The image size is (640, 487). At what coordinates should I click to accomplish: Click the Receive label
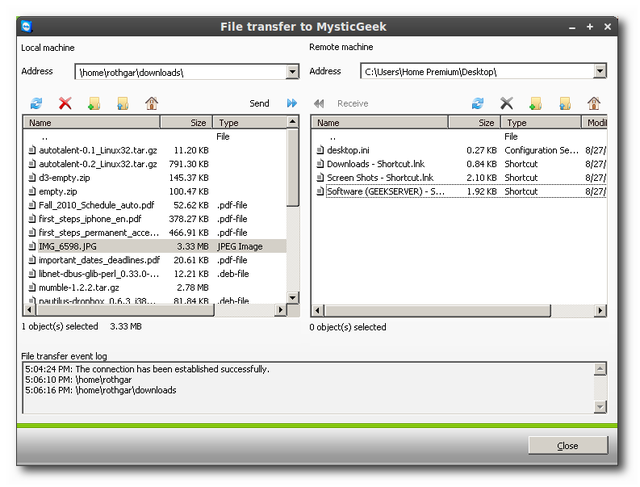point(353,104)
